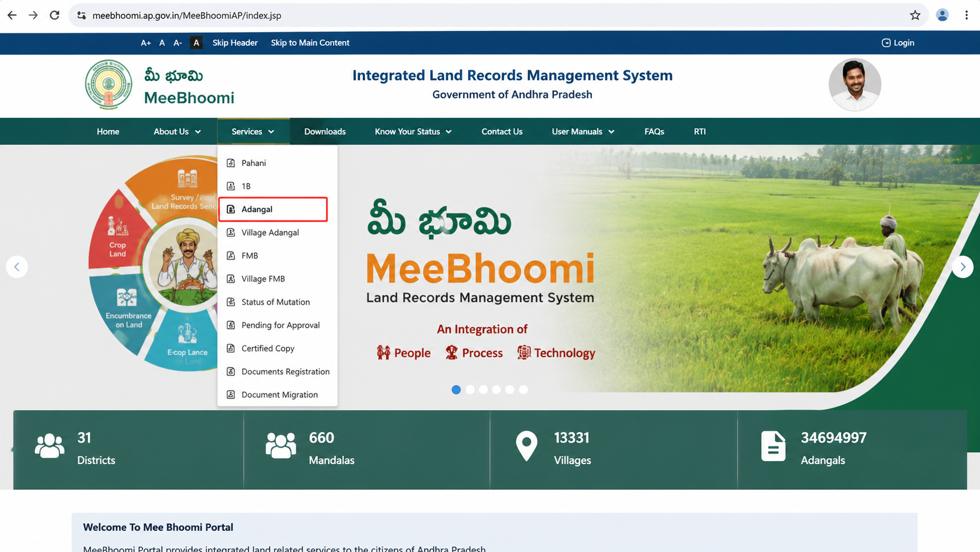The width and height of the screenshot is (980, 552).
Task: Click the Login link
Action: 898,43
